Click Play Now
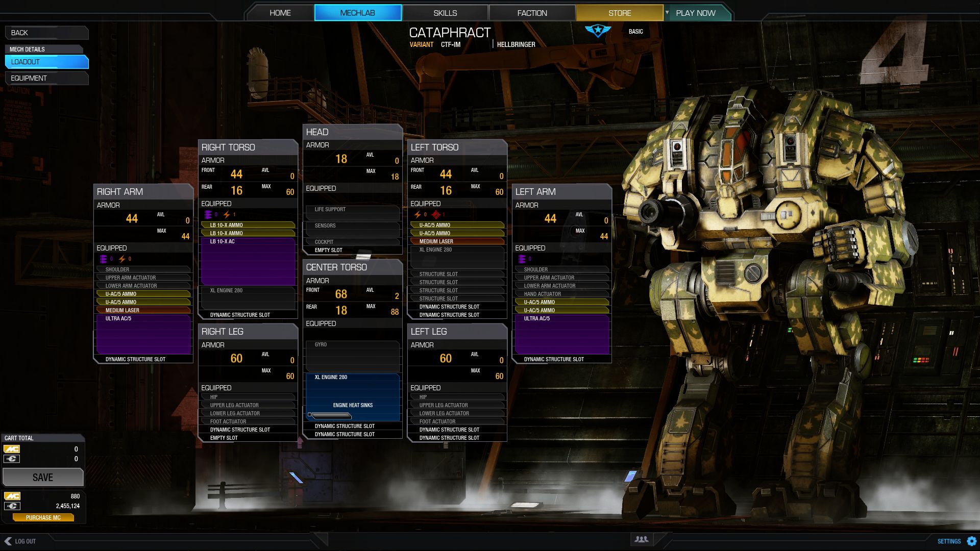The height and width of the screenshot is (551, 980). 696,13
